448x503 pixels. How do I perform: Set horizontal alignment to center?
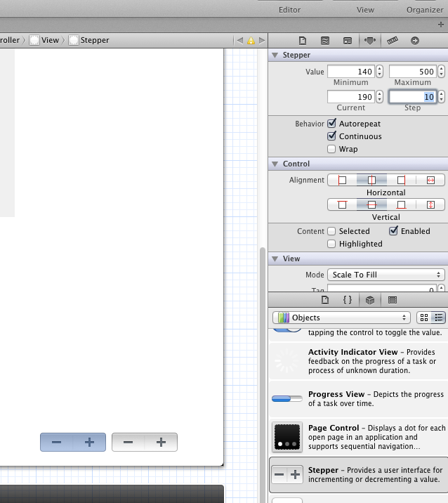[371, 180]
